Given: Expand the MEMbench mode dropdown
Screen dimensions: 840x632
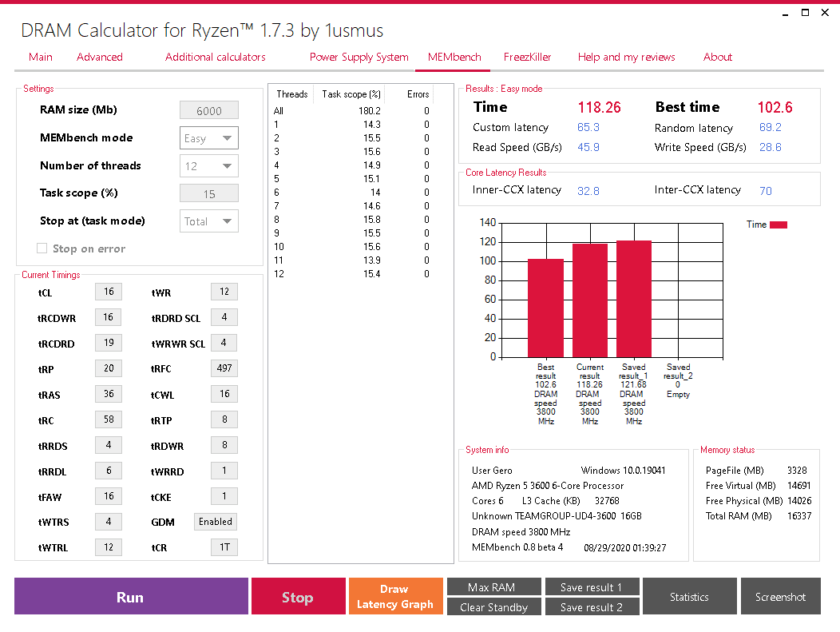Looking at the screenshot, I should pyautogui.click(x=209, y=137).
